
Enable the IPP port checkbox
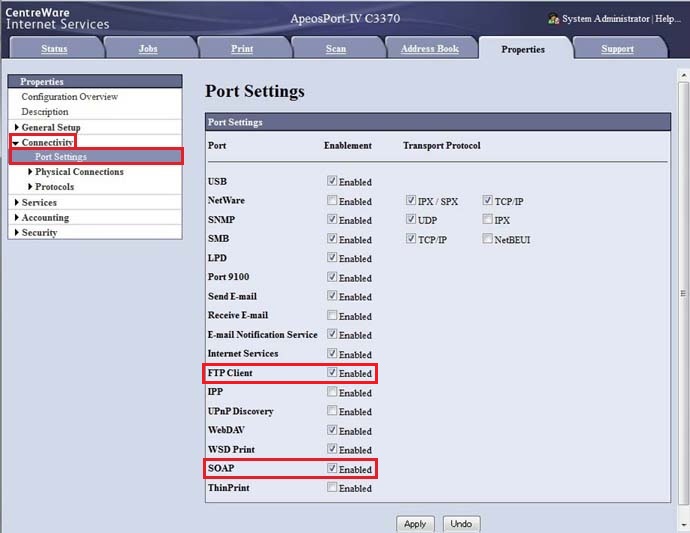(x=333, y=392)
